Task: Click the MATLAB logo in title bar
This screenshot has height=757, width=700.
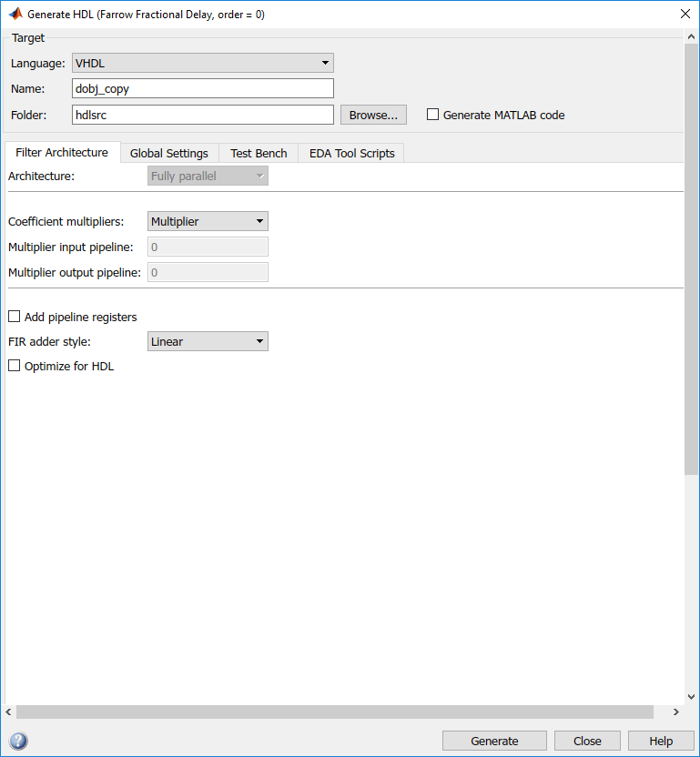Action: tap(15, 14)
